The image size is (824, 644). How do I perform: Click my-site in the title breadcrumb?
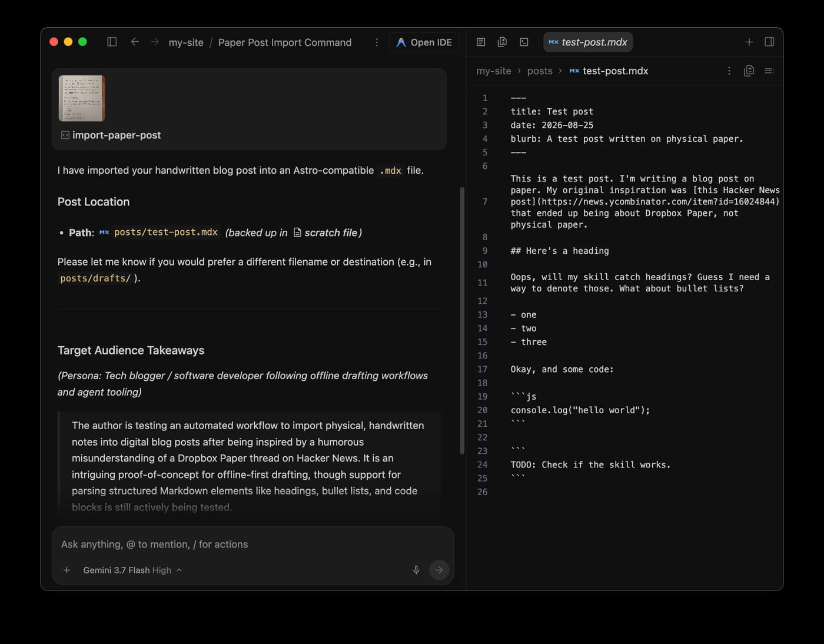[x=186, y=42]
